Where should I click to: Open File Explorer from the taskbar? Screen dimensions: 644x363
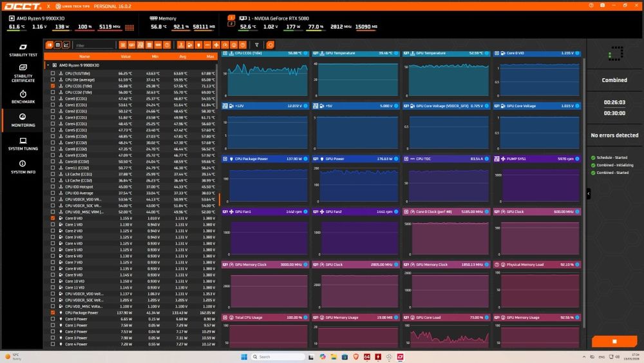click(334, 357)
